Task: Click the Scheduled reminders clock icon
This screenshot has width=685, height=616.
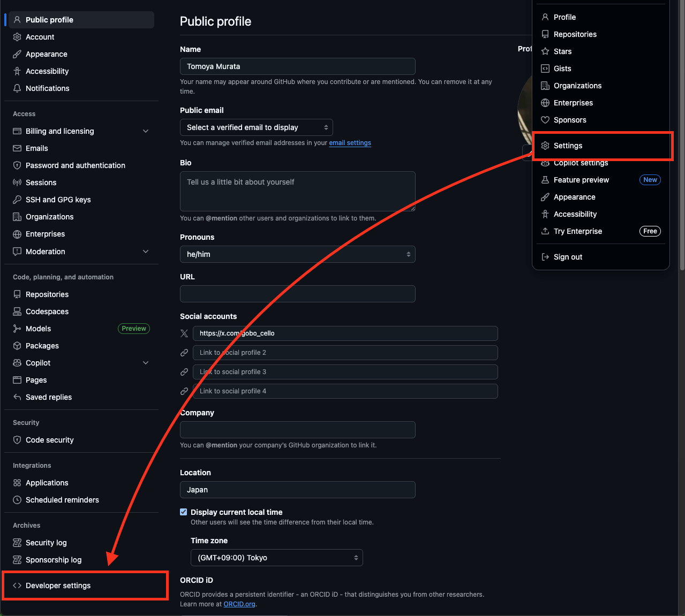Action: tap(17, 500)
